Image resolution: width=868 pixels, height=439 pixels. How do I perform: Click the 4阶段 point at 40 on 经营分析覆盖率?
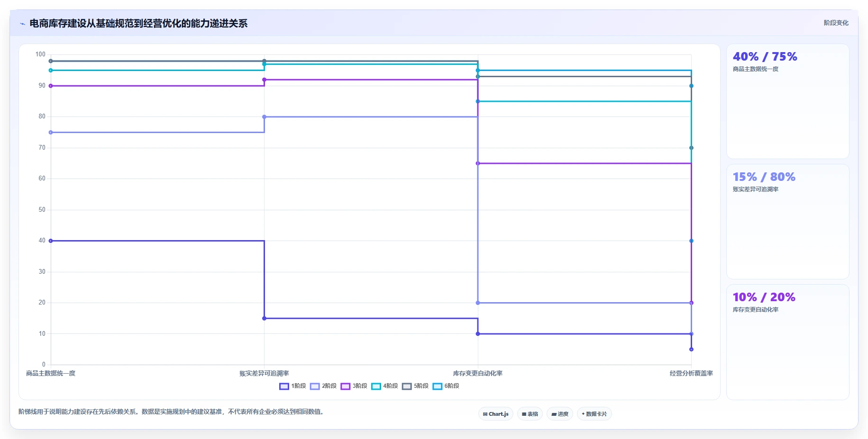point(691,241)
